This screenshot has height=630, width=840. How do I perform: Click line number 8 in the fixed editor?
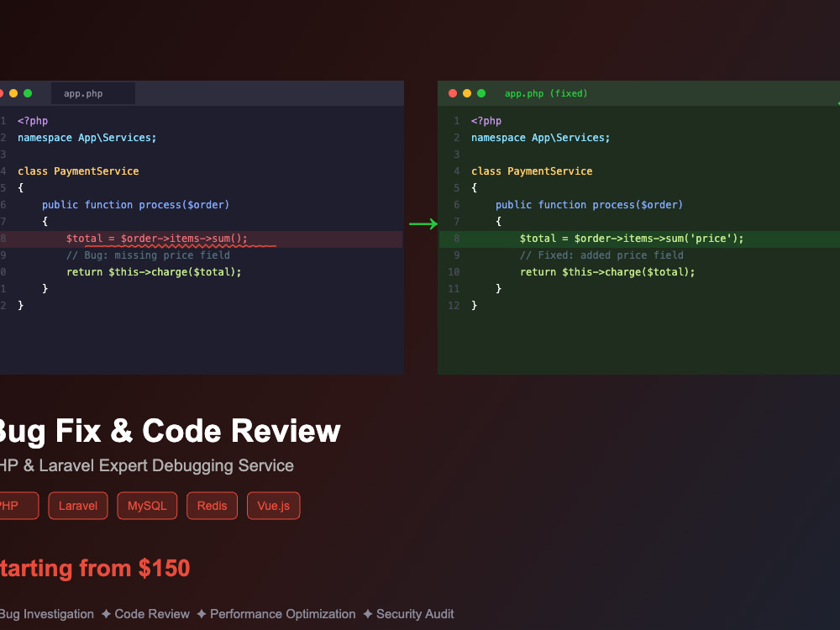456,239
